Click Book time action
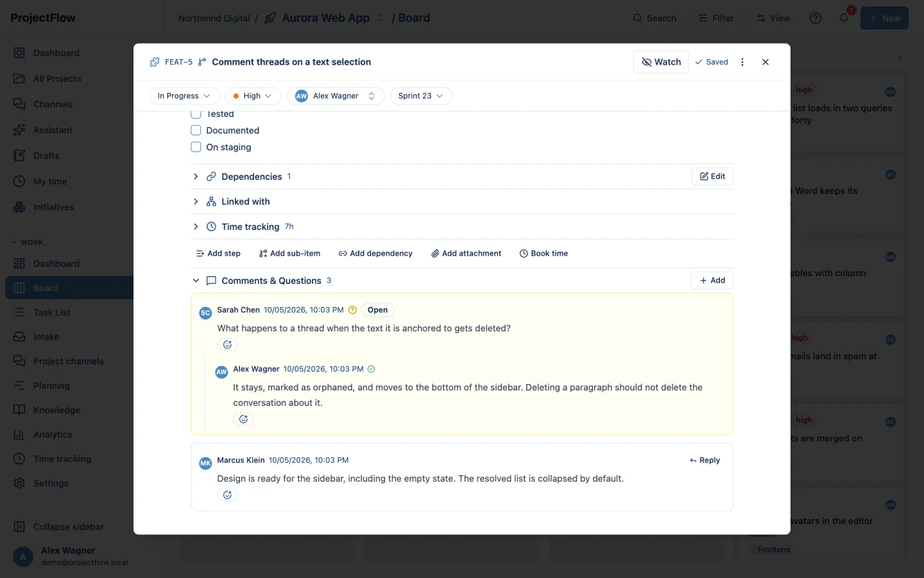 543,254
